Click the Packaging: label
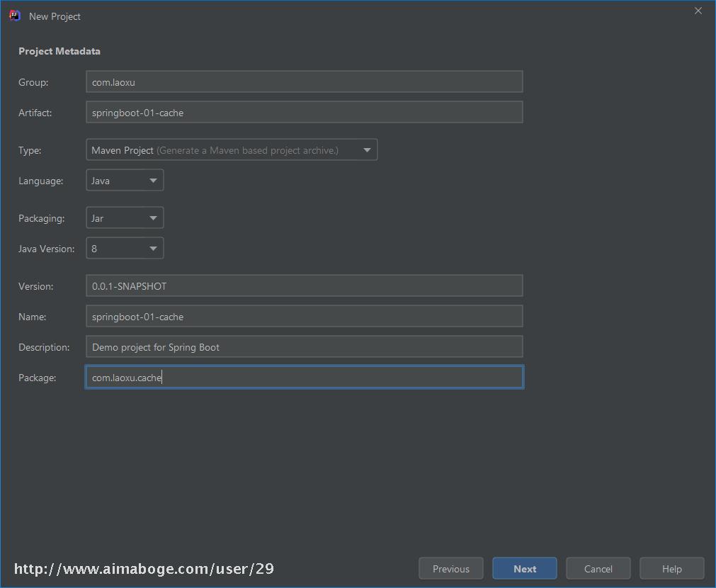The image size is (716, 588). click(42, 218)
